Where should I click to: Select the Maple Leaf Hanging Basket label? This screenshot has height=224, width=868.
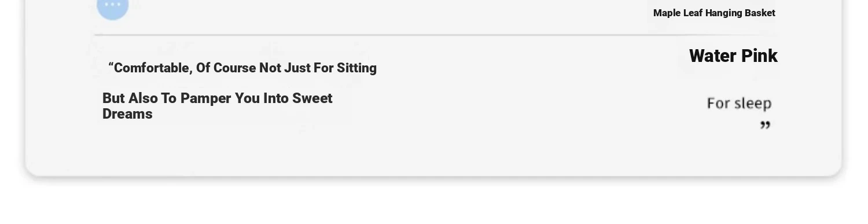714,13
